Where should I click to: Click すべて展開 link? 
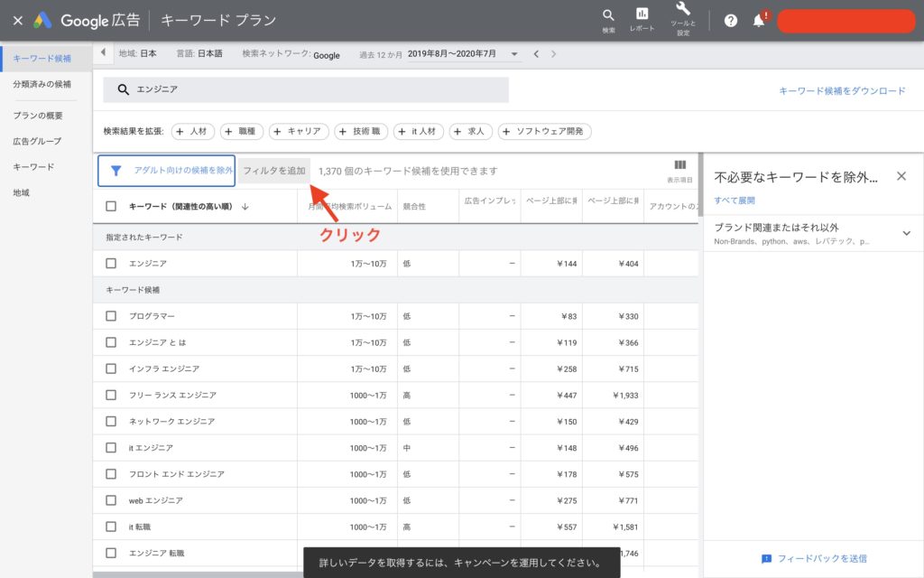click(x=735, y=200)
